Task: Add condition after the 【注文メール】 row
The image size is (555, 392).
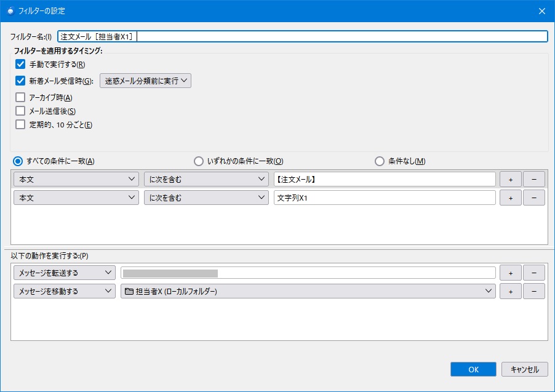Action: click(x=510, y=179)
